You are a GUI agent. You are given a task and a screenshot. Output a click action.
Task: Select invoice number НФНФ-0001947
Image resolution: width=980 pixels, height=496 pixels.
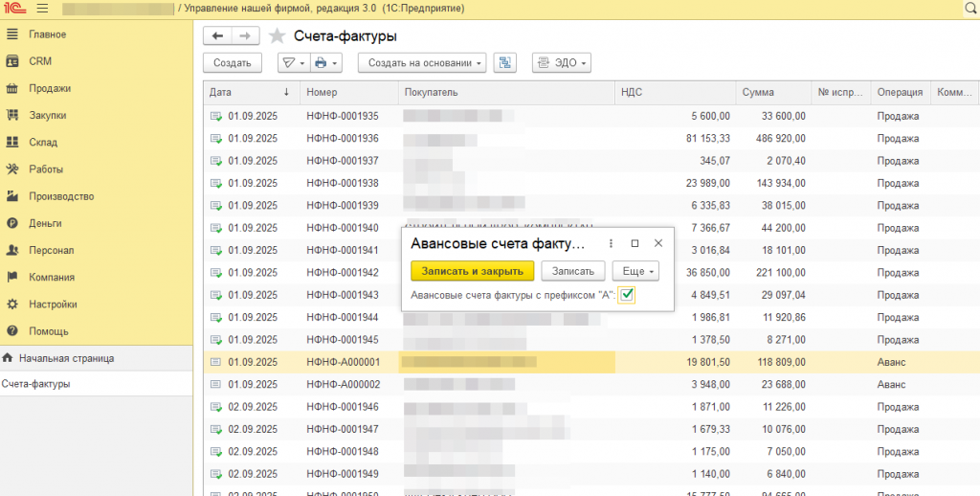pos(343,429)
